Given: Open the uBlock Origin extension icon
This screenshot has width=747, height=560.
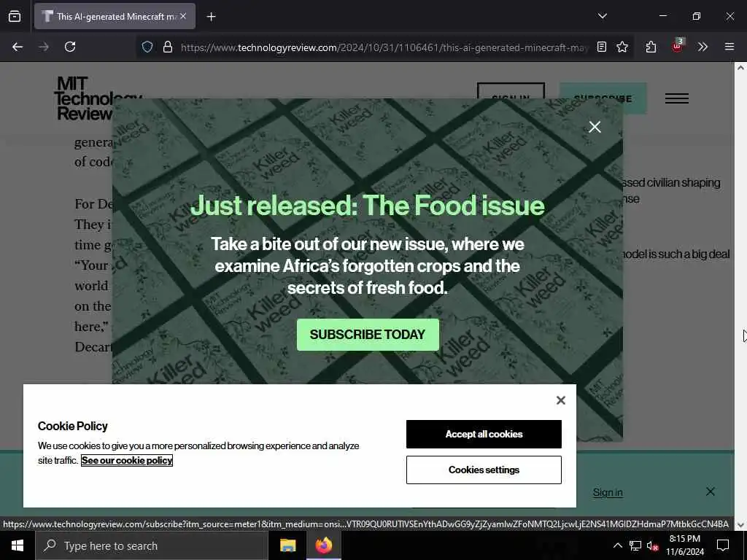Looking at the screenshot, I should coord(677,46).
